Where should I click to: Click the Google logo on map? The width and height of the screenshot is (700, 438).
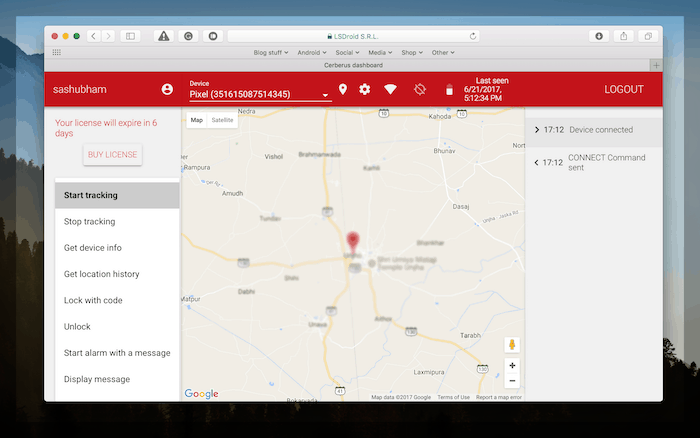pos(201,393)
